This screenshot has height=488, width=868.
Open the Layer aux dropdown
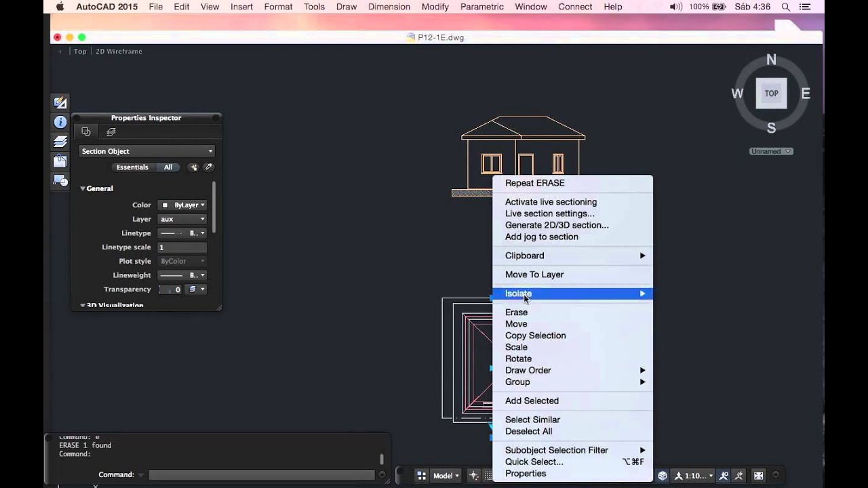coord(182,219)
